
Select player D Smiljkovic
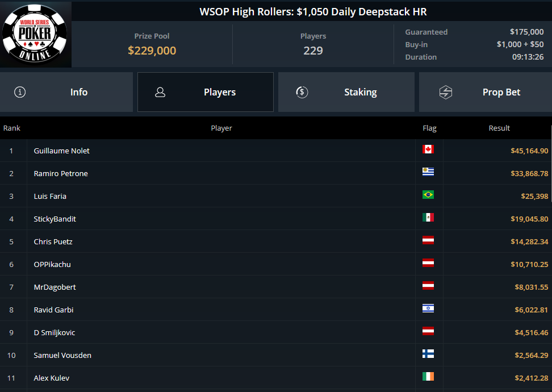pos(54,332)
